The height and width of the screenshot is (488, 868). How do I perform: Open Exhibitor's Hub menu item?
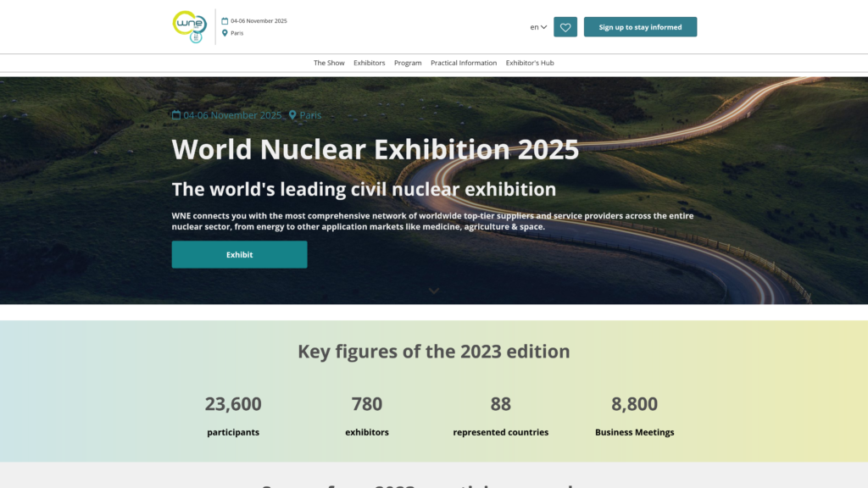coord(530,63)
